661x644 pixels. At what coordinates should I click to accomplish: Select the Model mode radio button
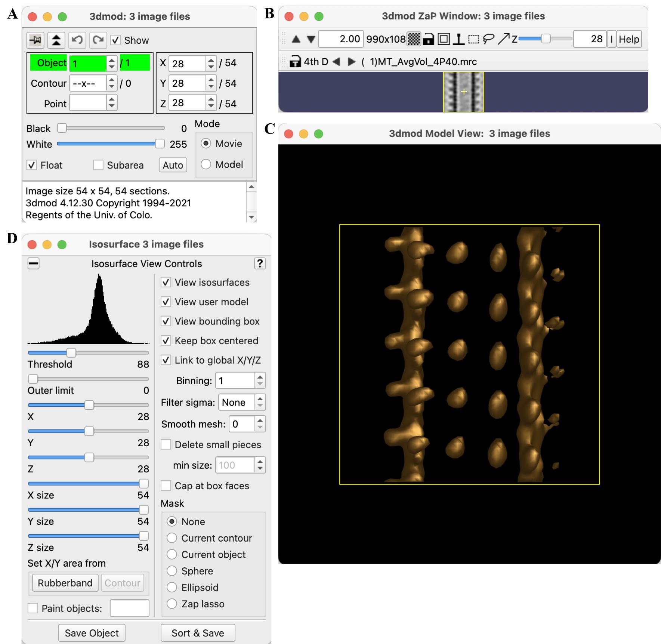[206, 164]
